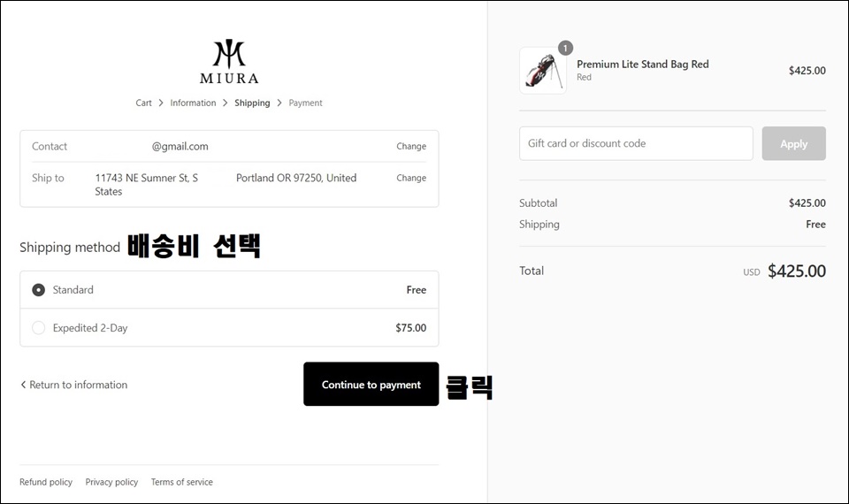The image size is (849, 504).
Task: Change the contact email
Action: coord(411,146)
